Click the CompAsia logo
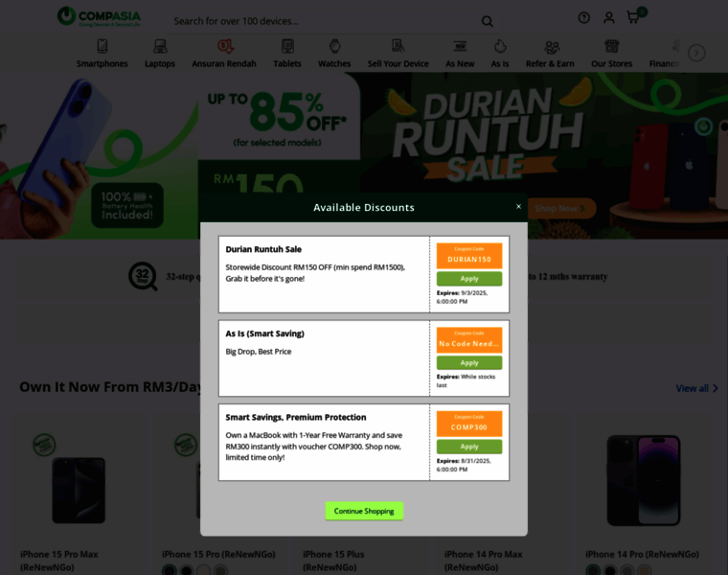The image size is (728, 575). 99,16
